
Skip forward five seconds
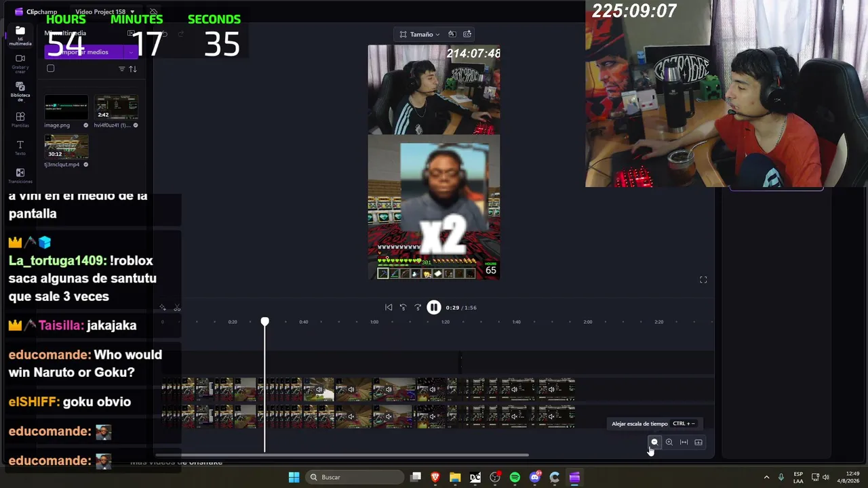coord(418,307)
